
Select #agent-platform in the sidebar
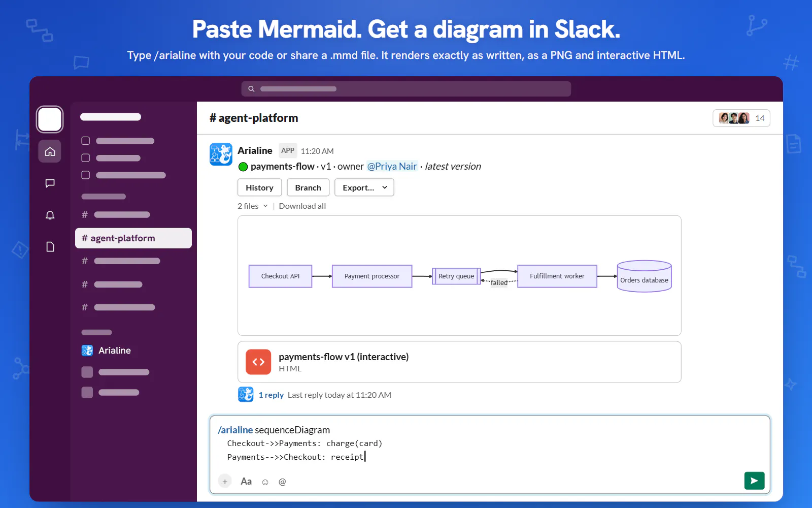[133, 238]
